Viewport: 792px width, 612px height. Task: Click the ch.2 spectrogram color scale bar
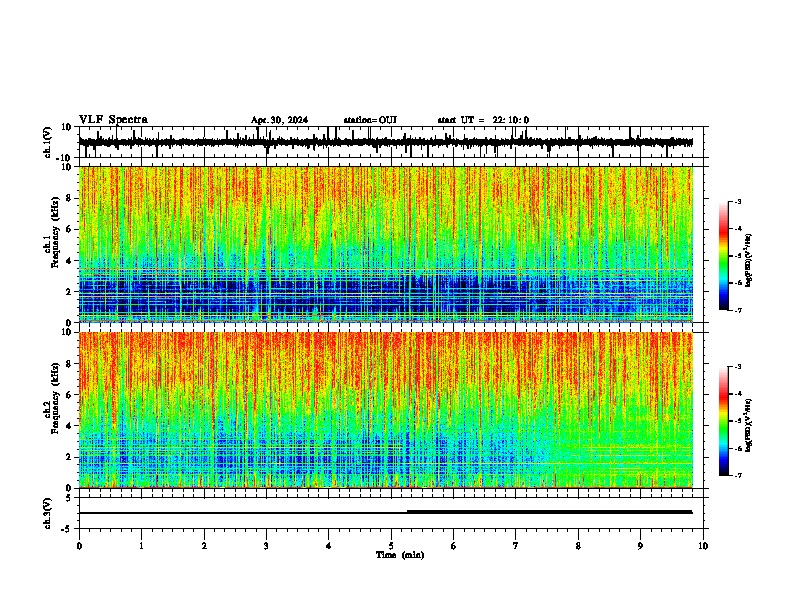[x=724, y=421]
